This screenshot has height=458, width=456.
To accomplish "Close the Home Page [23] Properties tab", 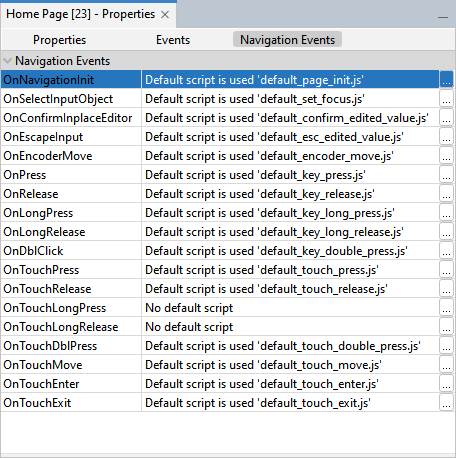I will (x=165, y=15).
